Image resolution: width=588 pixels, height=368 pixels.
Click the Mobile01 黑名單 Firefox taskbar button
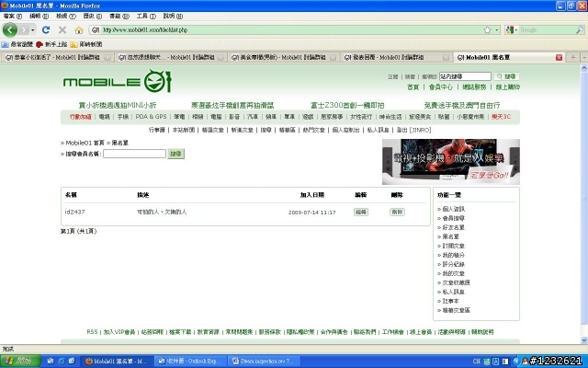pyautogui.click(x=117, y=362)
